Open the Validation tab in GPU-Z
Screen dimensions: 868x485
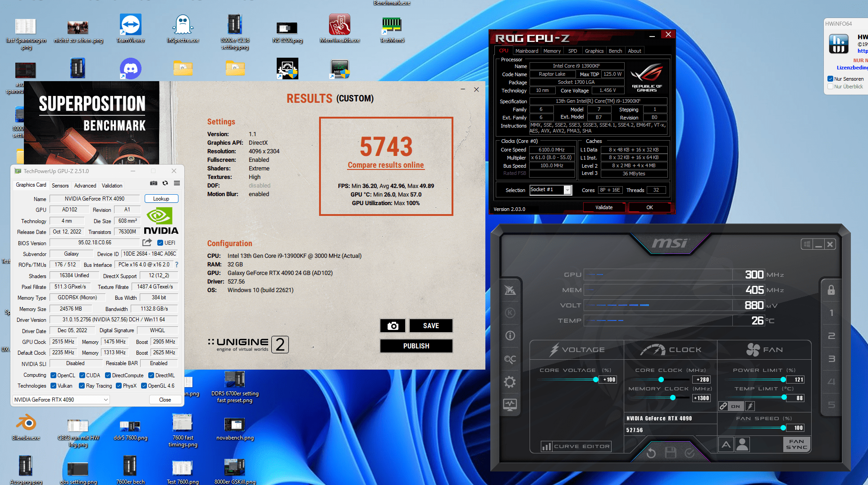[112, 185]
